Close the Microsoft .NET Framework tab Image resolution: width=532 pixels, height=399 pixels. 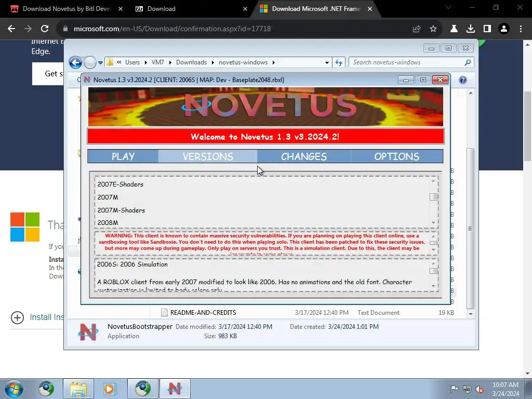(x=370, y=9)
